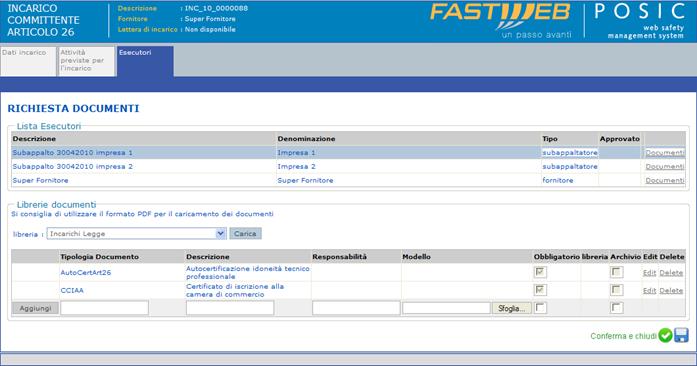Screen dimensions: 697x366
Task: Select row Subappalto 30042010 impresa 2
Action: pyautogui.click(x=348, y=166)
